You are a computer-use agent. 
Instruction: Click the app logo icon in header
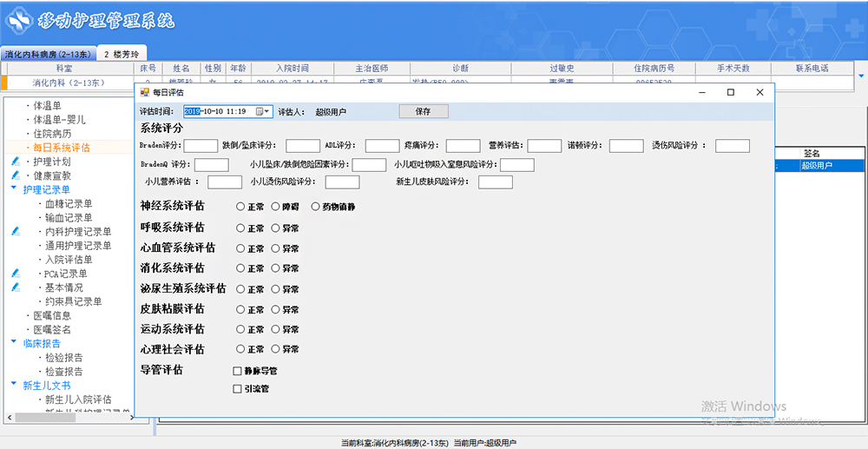tap(19, 22)
